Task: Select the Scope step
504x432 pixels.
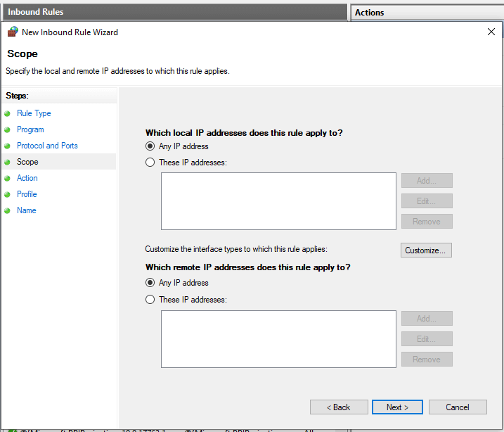Action: coord(27,162)
